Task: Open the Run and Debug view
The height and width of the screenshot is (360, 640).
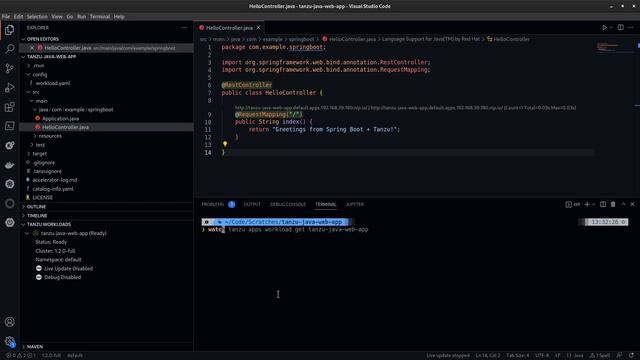Action: tap(9, 87)
